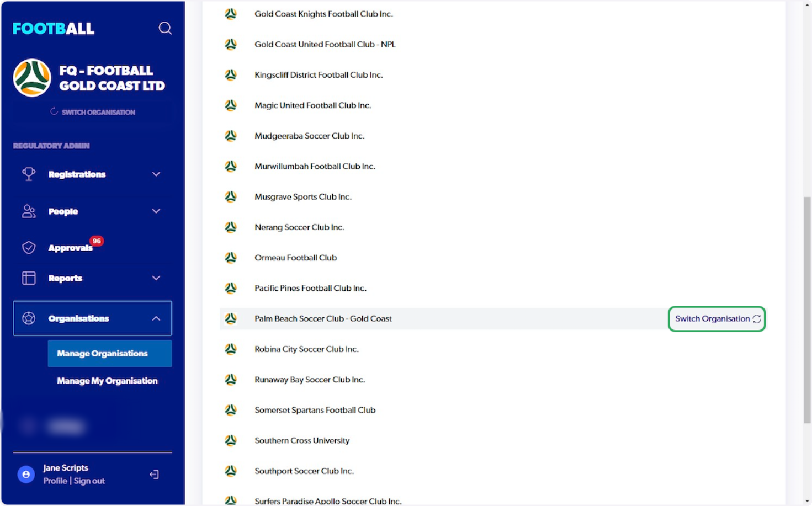Select Magic United Football Club Inc. row
The height and width of the screenshot is (506, 812).
(493, 105)
